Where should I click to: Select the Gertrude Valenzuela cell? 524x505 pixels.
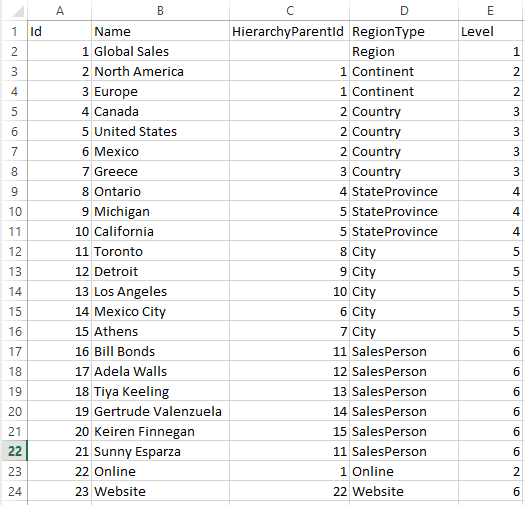(x=160, y=411)
